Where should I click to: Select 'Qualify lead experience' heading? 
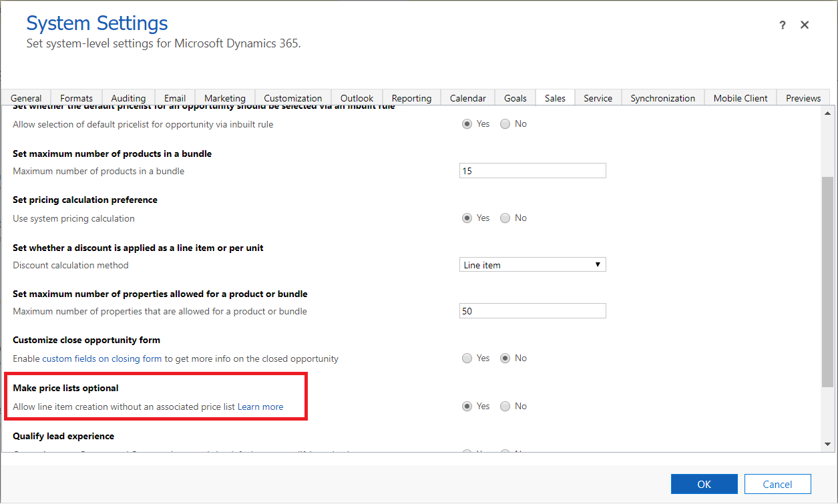[x=63, y=436]
